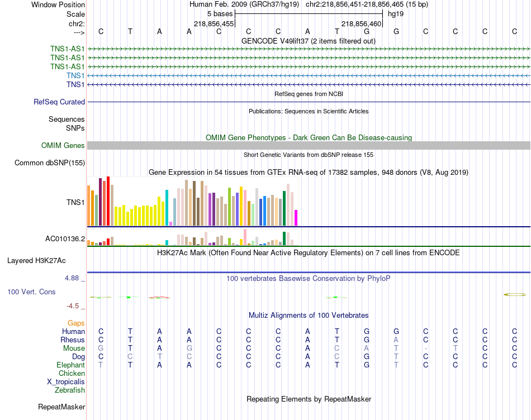Click the AC010136.2 expression label
This screenshot has height=420, width=531.
coord(65,239)
